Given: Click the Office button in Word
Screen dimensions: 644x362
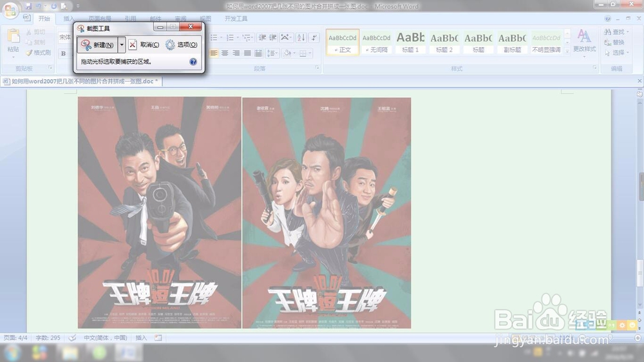Looking at the screenshot, I should (x=10, y=10).
